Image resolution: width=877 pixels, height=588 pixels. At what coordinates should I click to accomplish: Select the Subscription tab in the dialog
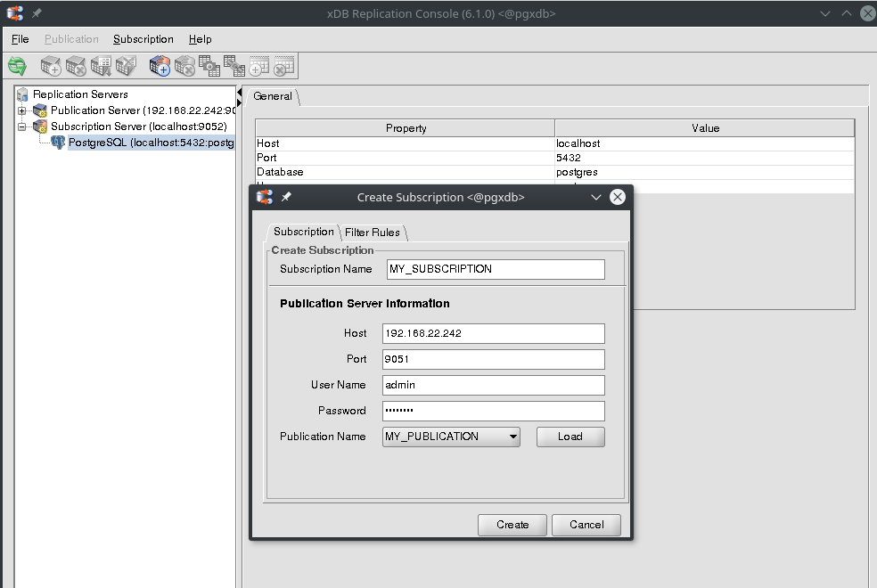(304, 232)
